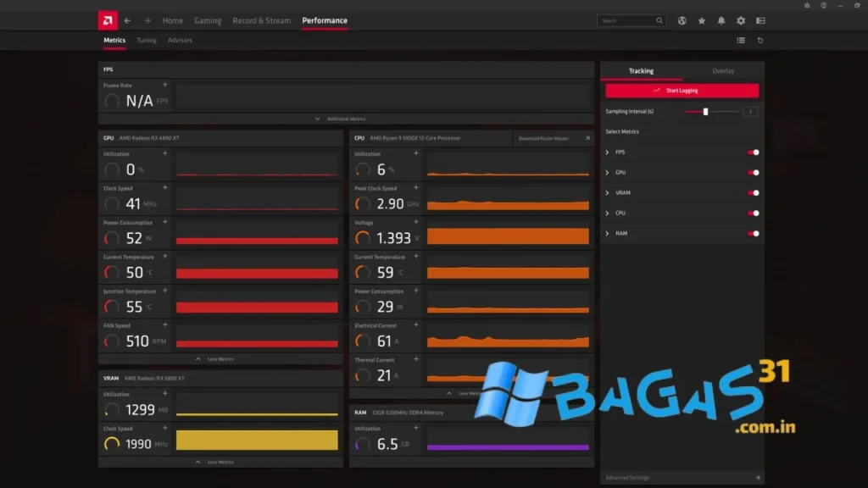Select the Performance tab
Viewport: 868px width, 488px height.
325,20
